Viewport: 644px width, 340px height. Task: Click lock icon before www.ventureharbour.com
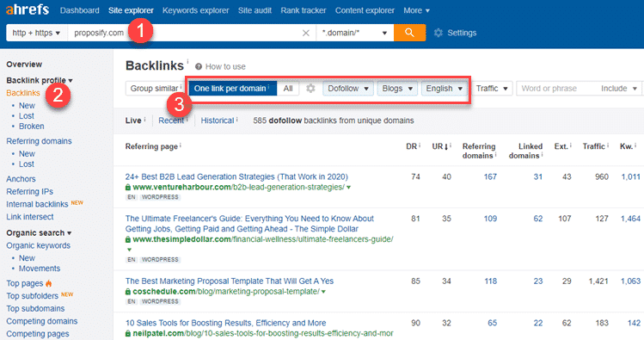coord(128,188)
